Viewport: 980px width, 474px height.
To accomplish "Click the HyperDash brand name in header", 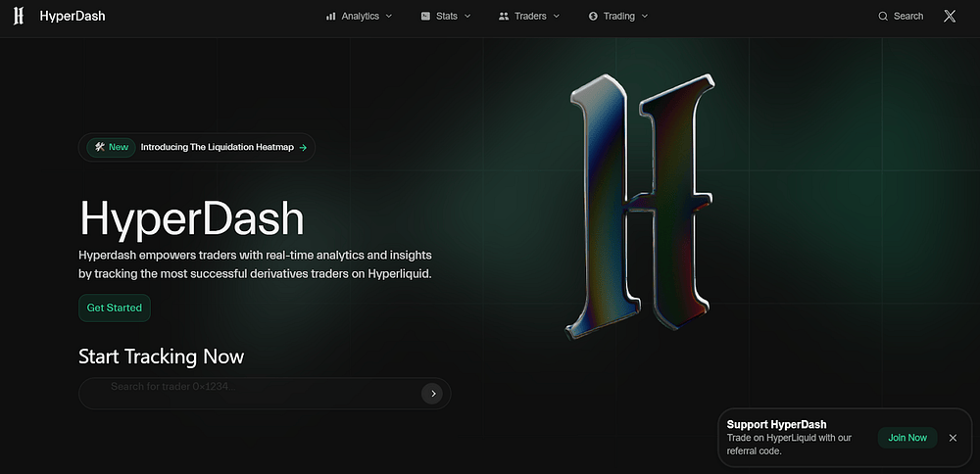I will pyautogui.click(x=73, y=17).
